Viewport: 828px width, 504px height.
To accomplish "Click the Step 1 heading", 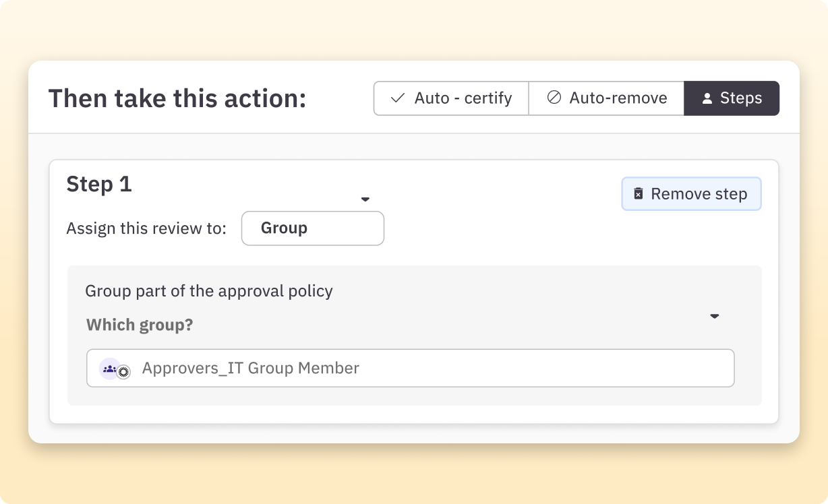I will point(99,183).
